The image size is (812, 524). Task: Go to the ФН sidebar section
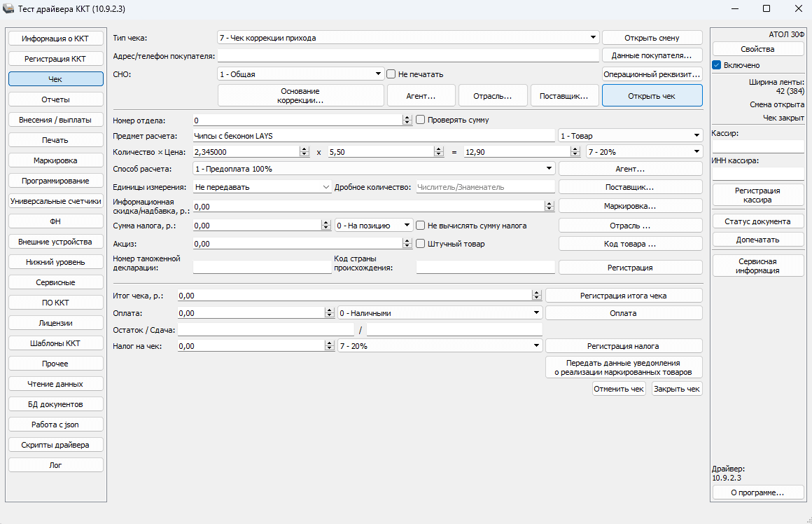tap(55, 221)
